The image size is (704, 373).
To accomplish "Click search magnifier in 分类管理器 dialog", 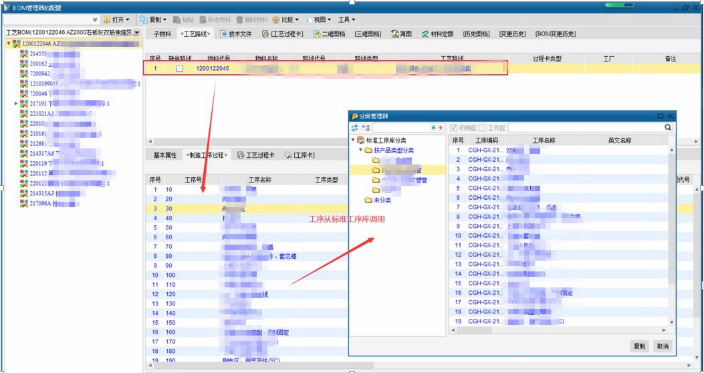I will click(668, 128).
